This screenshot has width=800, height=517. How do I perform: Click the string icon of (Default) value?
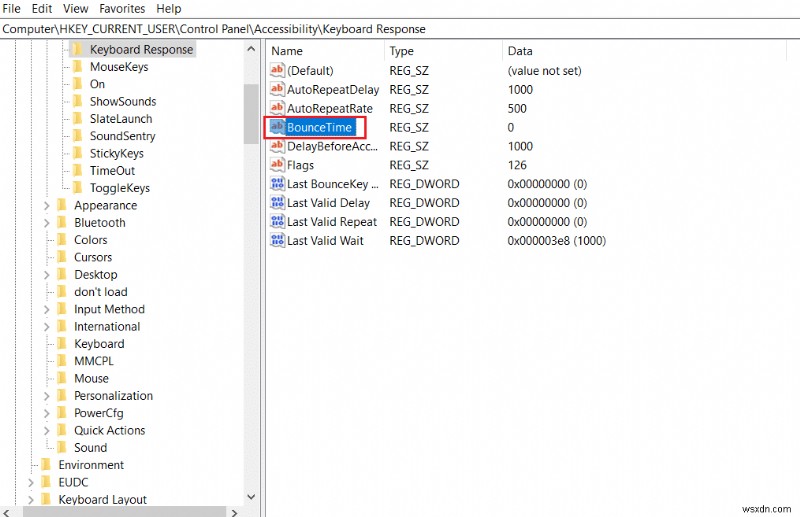tap(277, 70)
